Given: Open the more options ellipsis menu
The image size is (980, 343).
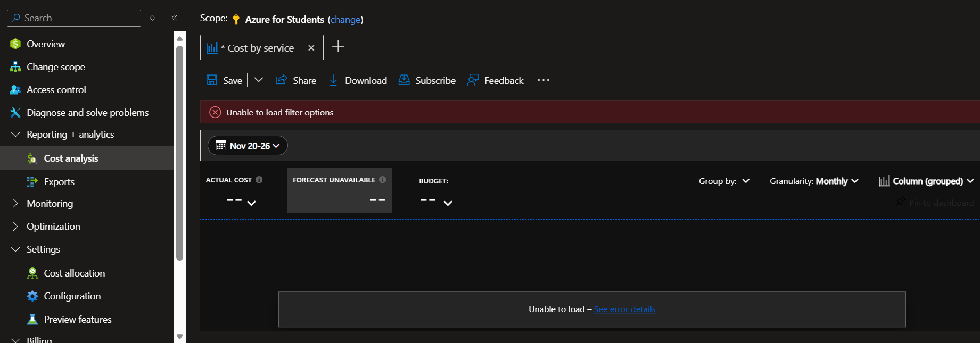Looking at the screenshot, I should tap(543, 80).
